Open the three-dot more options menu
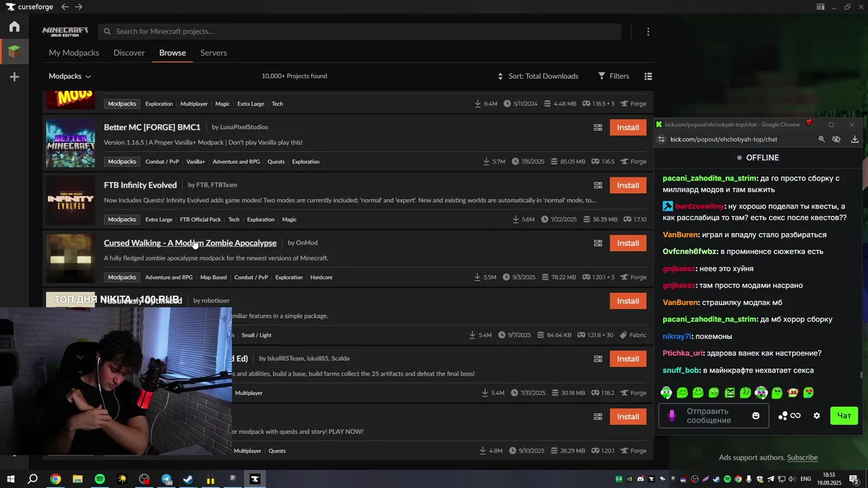 click(648, 31)
